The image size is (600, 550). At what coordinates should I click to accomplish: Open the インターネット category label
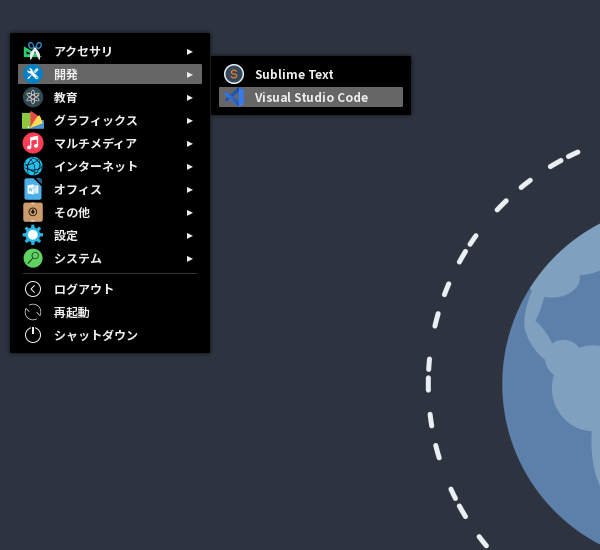pos(96,166)
